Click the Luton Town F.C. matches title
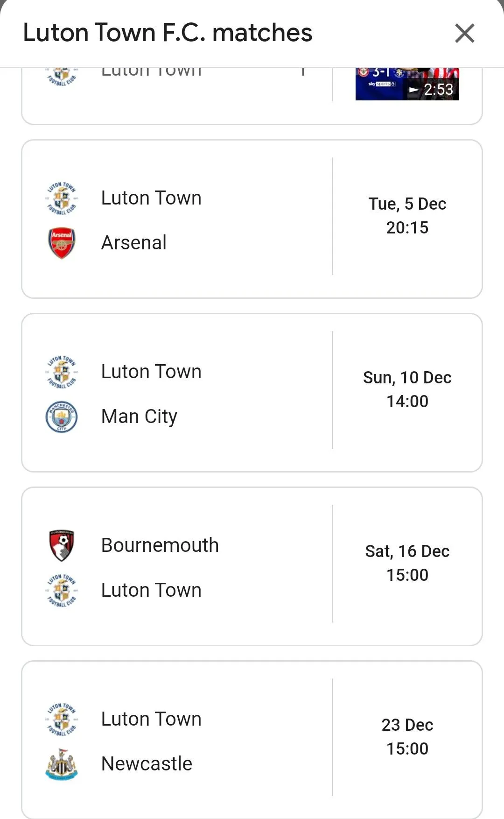 [168, 33]
